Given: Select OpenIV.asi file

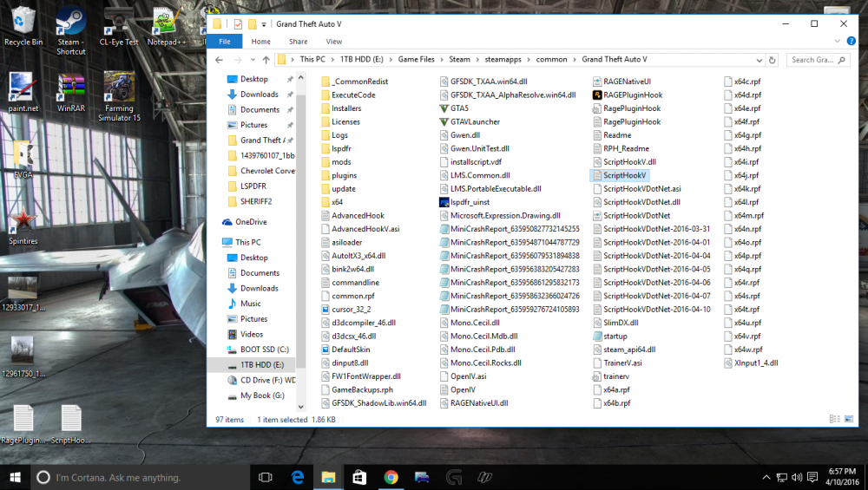Looking at the screenshot, I should point(463,376).
